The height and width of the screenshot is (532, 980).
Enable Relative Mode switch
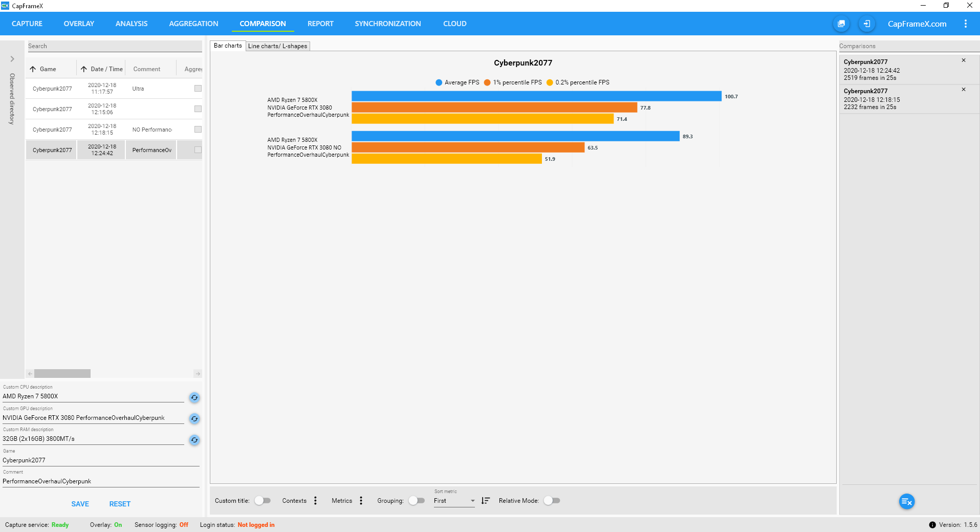552,501
